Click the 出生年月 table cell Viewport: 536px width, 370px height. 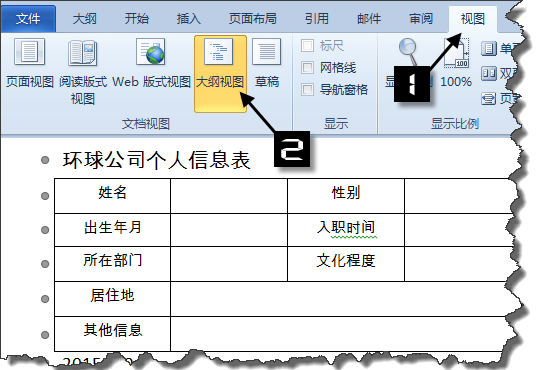point(112,230)
